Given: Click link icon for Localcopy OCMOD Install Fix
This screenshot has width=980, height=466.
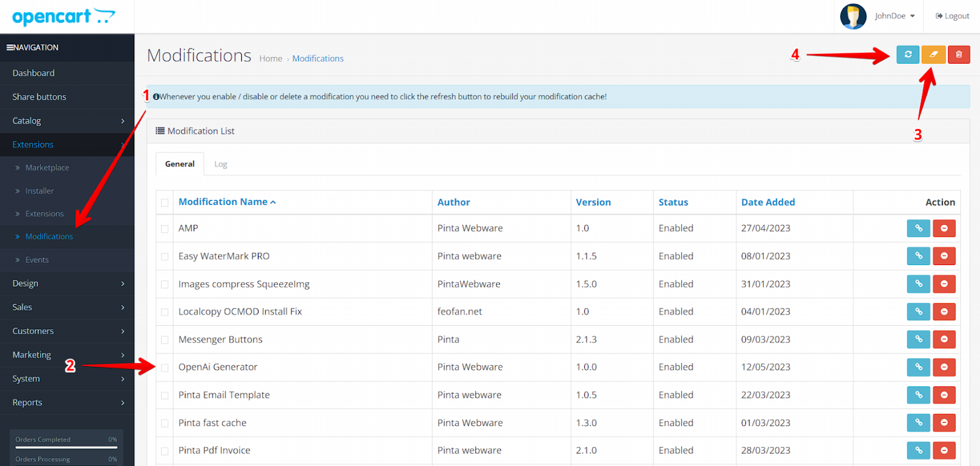Looking at the screenshot, I should (x=918, y=312).
